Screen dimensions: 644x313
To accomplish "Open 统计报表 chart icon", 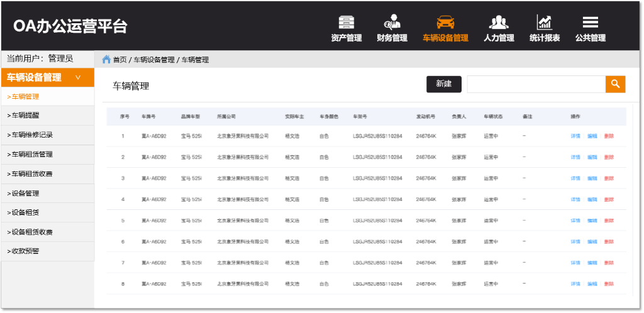I will (544, 23).
